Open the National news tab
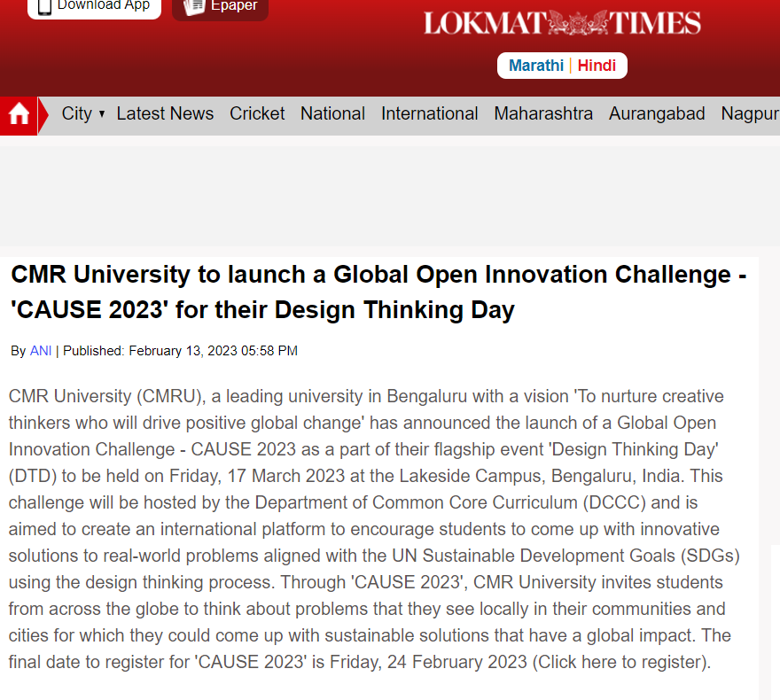This screenshot has width=780, height=700. [332, 114]
